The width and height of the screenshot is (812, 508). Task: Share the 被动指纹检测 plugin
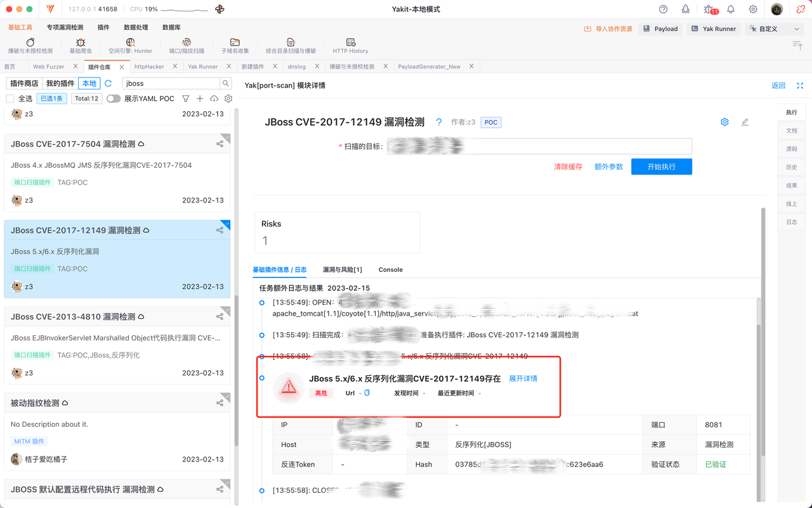(x=219, y=403)
